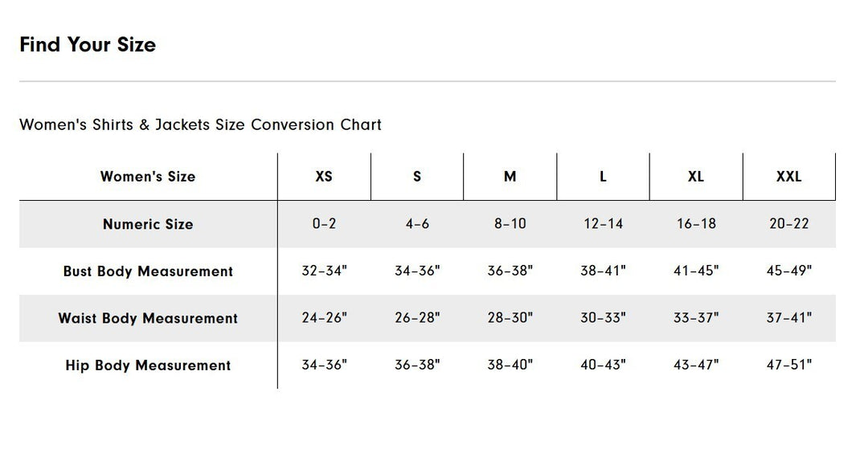Select the Numeric Size row label

(x=148, y=224)
